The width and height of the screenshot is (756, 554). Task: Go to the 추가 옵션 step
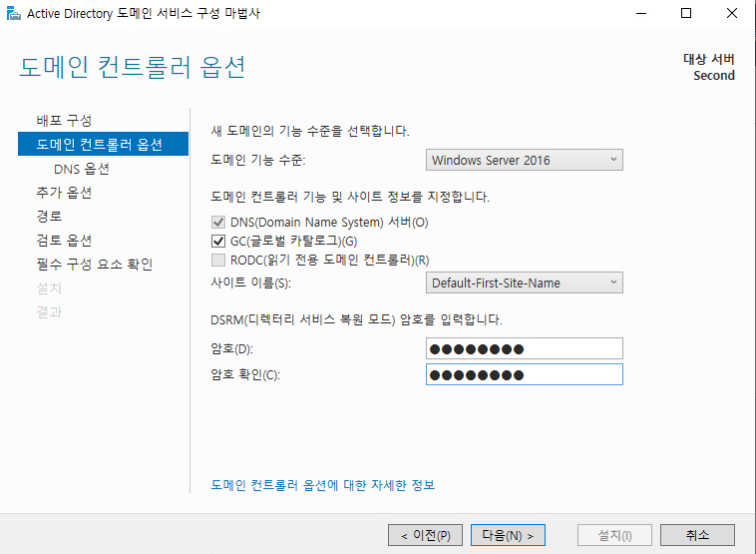[64, 192]
